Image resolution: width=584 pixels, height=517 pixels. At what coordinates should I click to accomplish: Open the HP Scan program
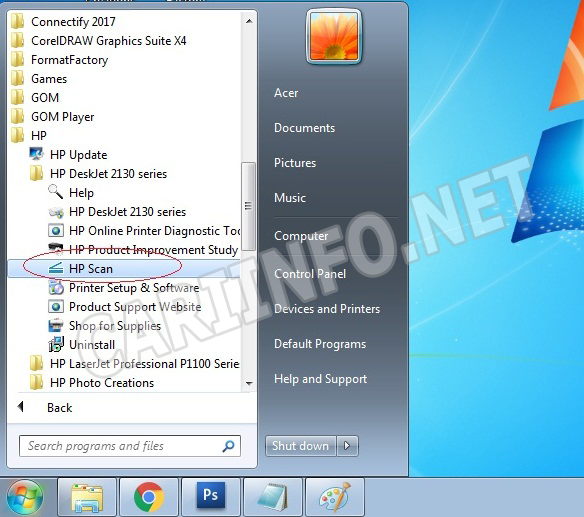click(x=124, y=269)
